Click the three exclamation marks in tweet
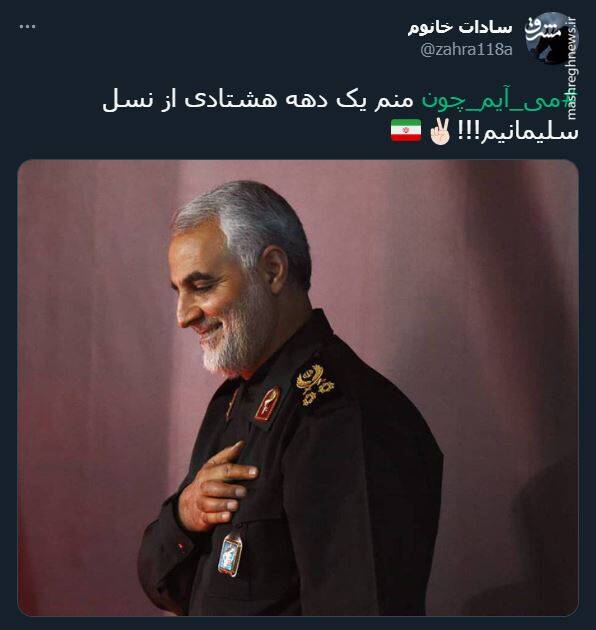Image resolution: width=596 pixels, height=630 pixels. click(467, 132)
